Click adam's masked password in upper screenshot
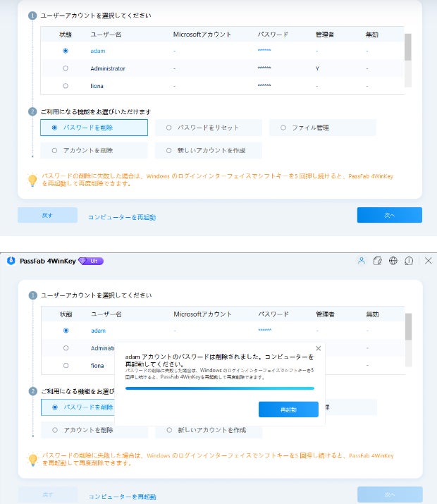This screenshot has height=504, width=437. 264,50
